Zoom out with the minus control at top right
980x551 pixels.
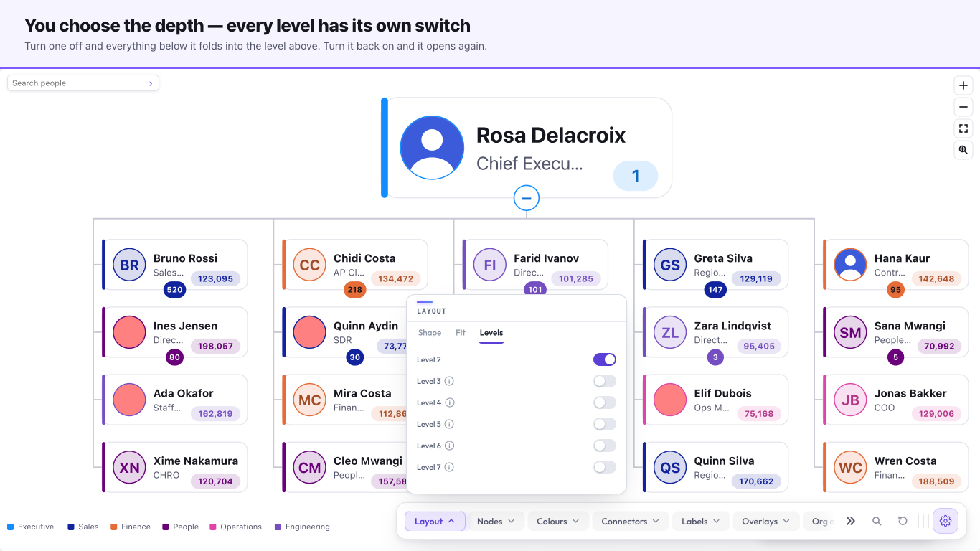click(x=963, y=107)
